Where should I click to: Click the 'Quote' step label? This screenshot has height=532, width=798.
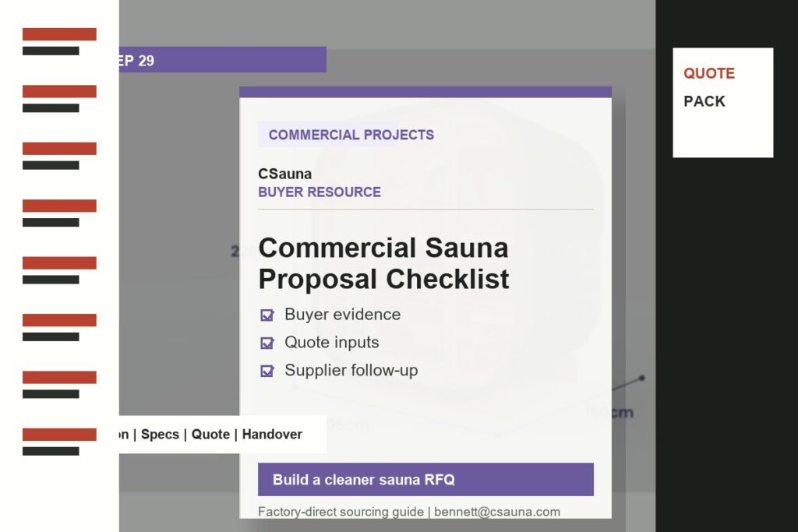tap(210, 435)
